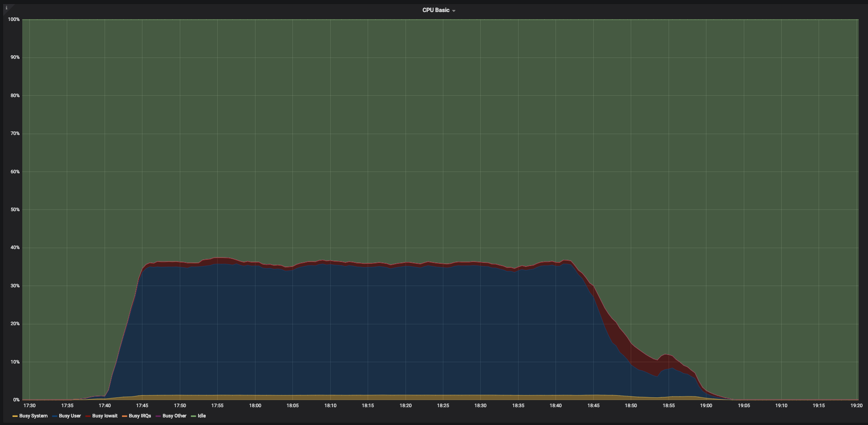
Task: Pick the purple Busy Other color swatch
Action: (158, 417)
